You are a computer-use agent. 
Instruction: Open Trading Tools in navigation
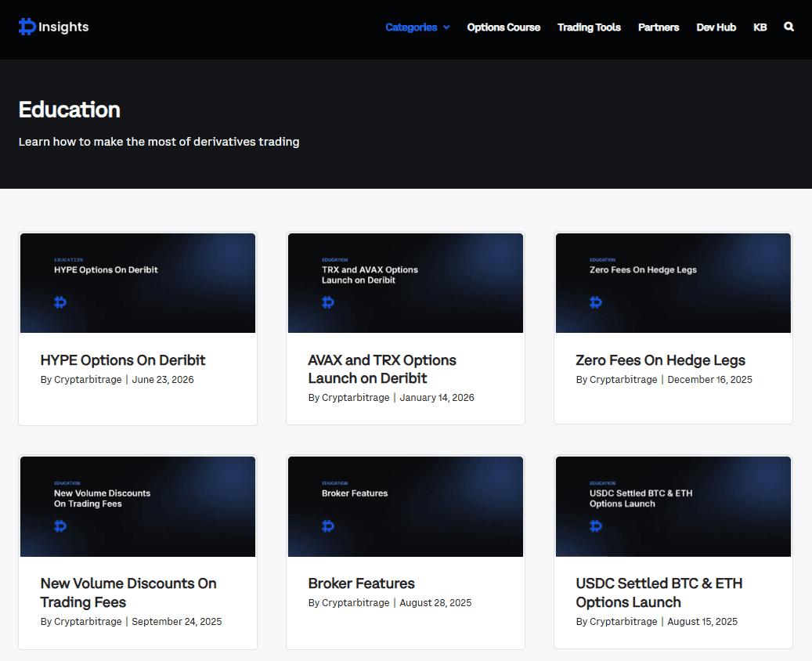(589, 27)
